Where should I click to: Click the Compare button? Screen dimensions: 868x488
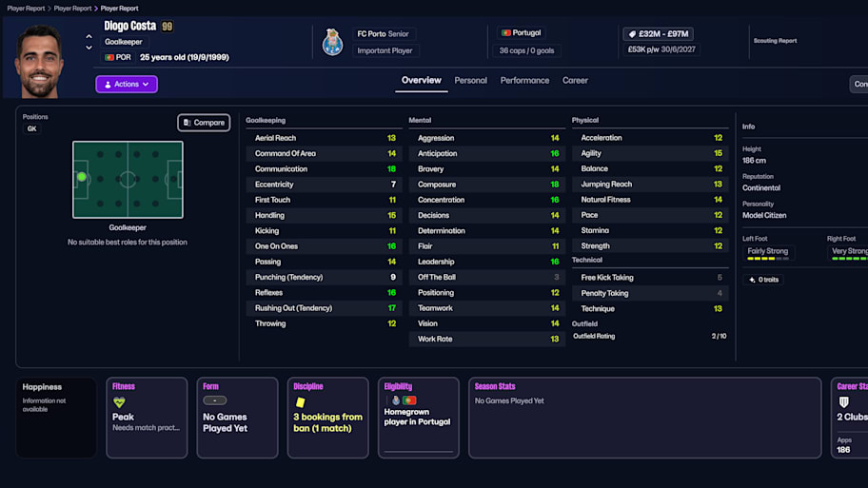pyautogui.click(x=204, y=123)
